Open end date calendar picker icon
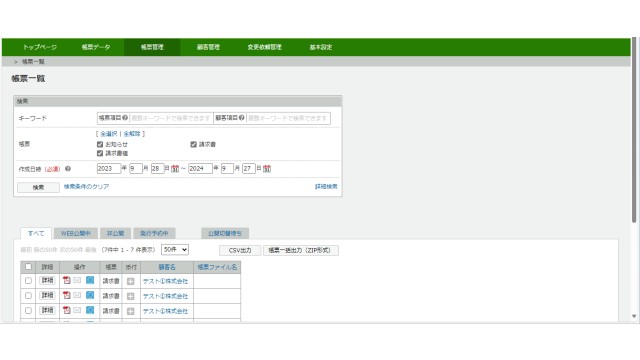 (x=267, y=169)
